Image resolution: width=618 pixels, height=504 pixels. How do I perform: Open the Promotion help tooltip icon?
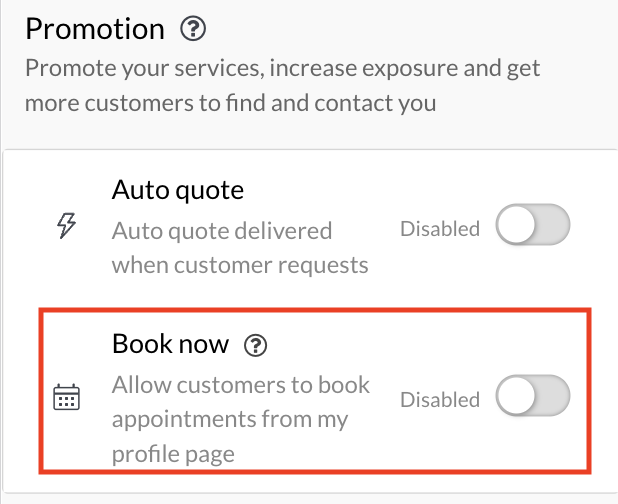(193, 30)
